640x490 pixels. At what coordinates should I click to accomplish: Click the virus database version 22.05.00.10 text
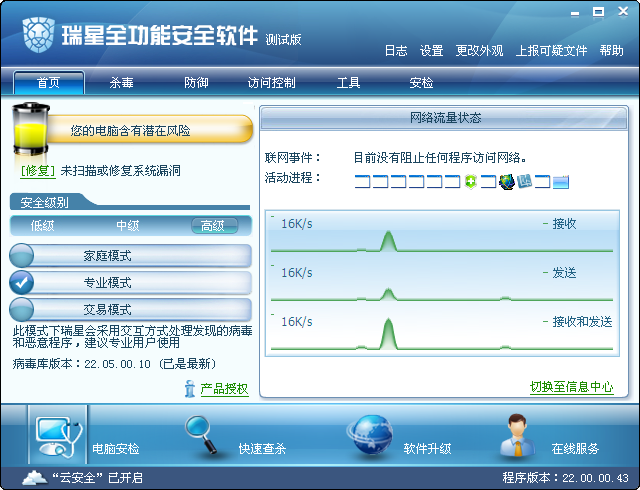click(114, 363)
